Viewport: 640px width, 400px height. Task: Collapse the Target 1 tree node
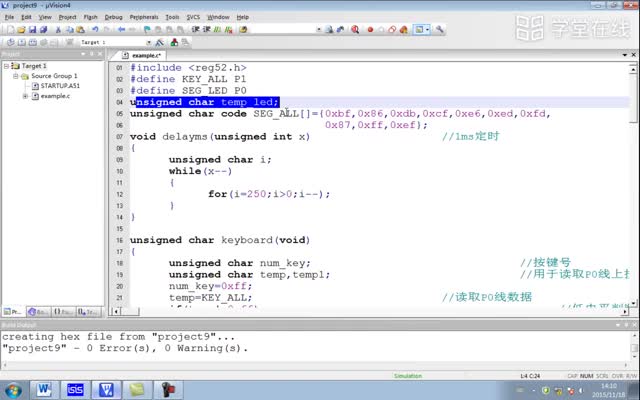[x=6, y=66]
